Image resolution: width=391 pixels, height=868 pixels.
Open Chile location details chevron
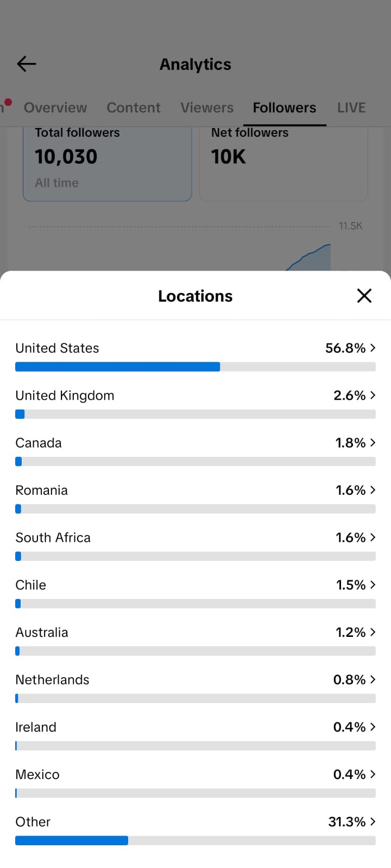point(373,585)
